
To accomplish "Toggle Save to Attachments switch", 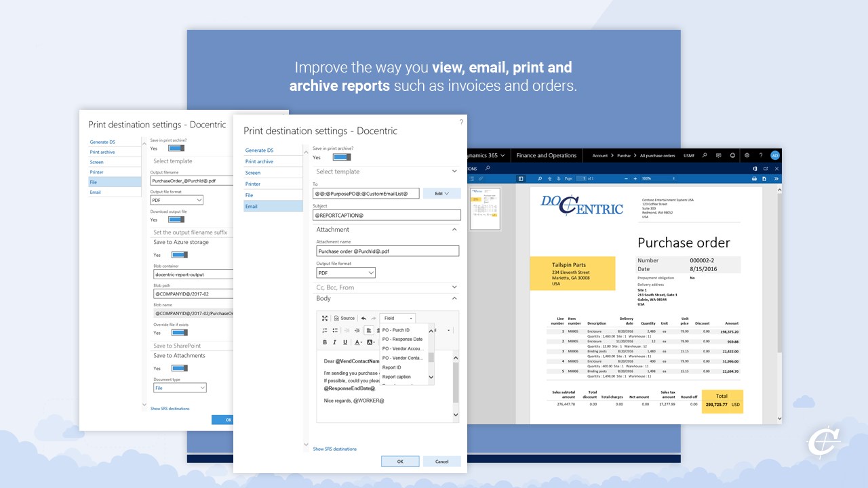I will pyautogui.click(x=180, y=368).
